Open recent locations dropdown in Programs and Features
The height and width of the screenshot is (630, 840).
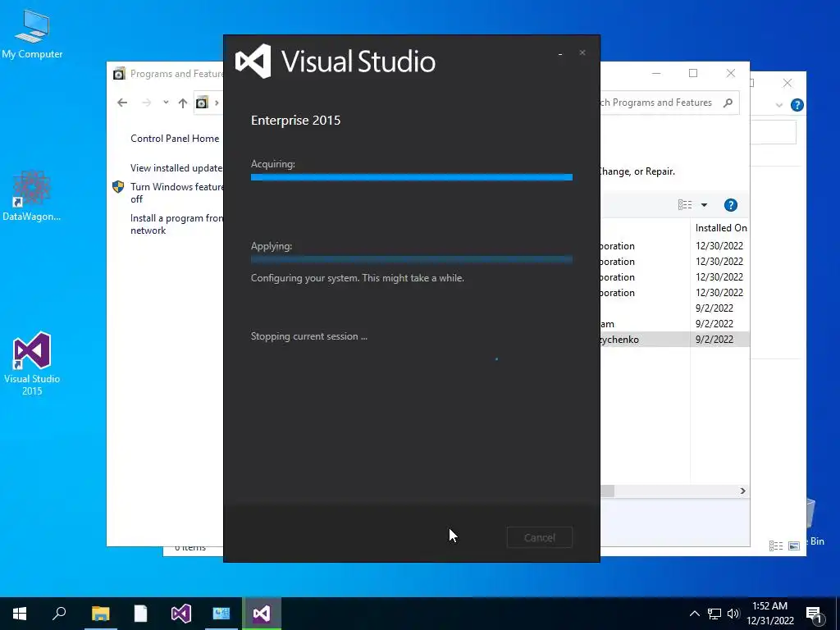click(166, 103)
